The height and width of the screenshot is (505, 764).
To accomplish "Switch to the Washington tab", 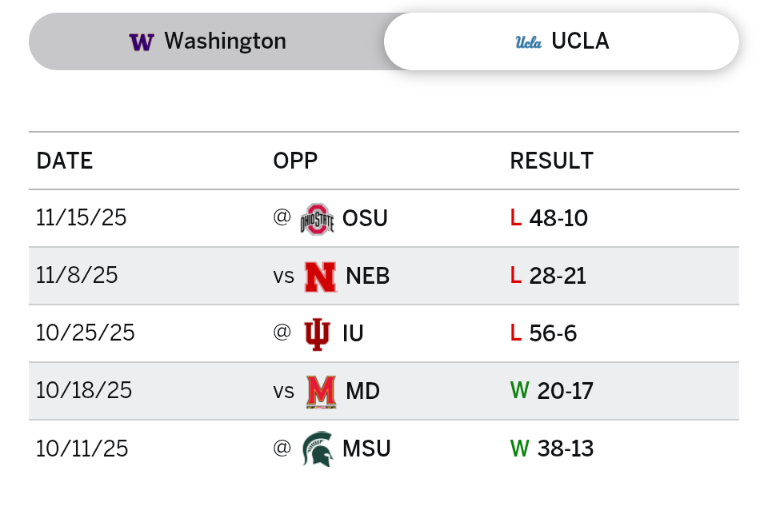I will (207, 42).
